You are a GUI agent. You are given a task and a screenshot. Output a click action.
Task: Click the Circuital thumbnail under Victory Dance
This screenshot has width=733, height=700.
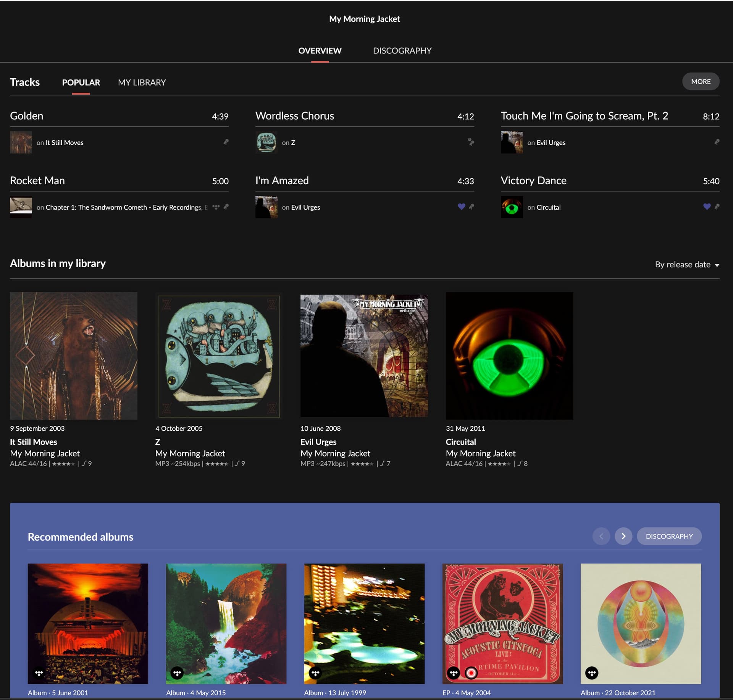coord(512,207)
